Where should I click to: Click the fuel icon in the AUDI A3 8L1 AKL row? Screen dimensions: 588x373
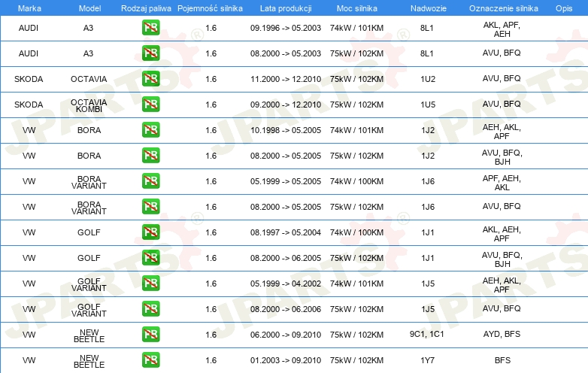[150, 27]
